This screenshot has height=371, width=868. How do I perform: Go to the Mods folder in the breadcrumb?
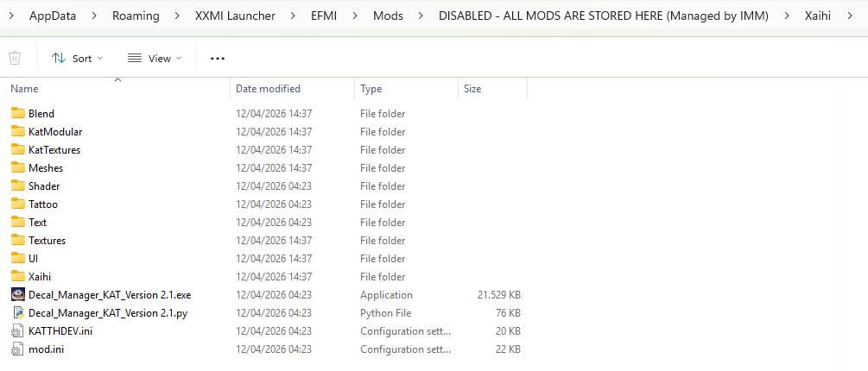[x=388, y=16]
